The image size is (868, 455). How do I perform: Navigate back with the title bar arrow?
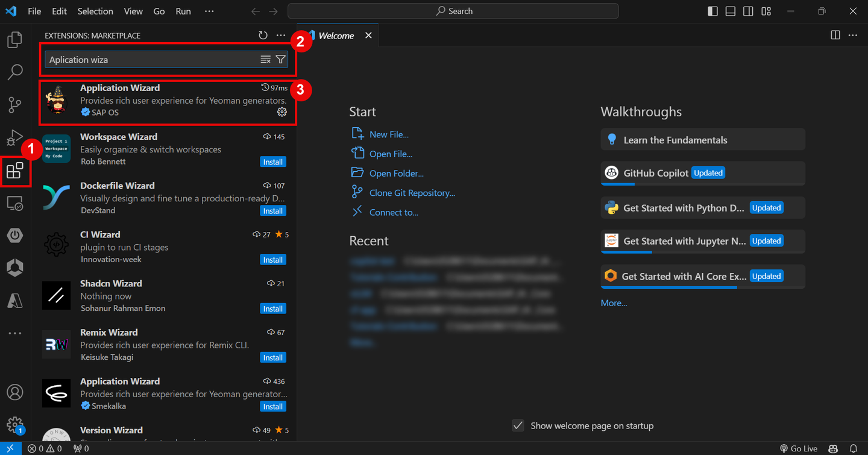[256, 11]
